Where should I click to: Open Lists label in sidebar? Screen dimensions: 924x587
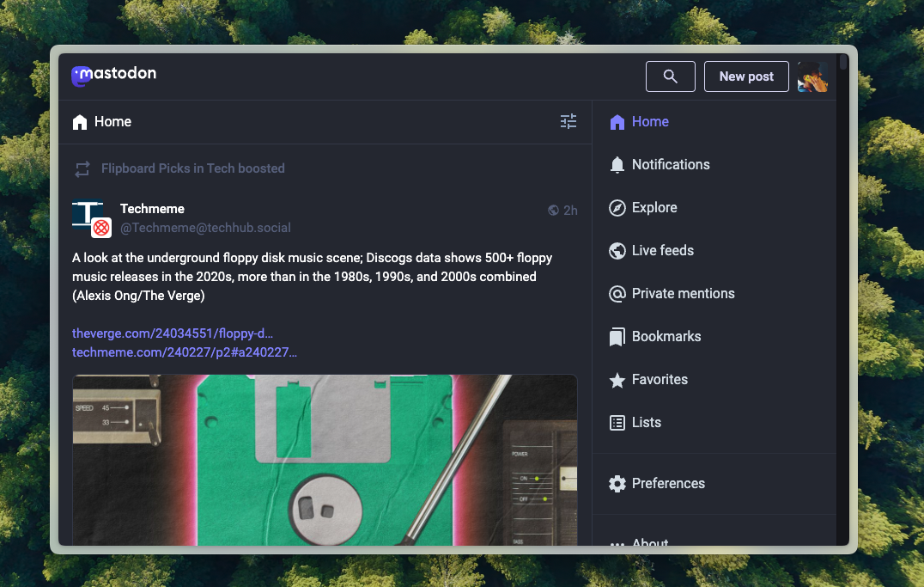(647, 423)
